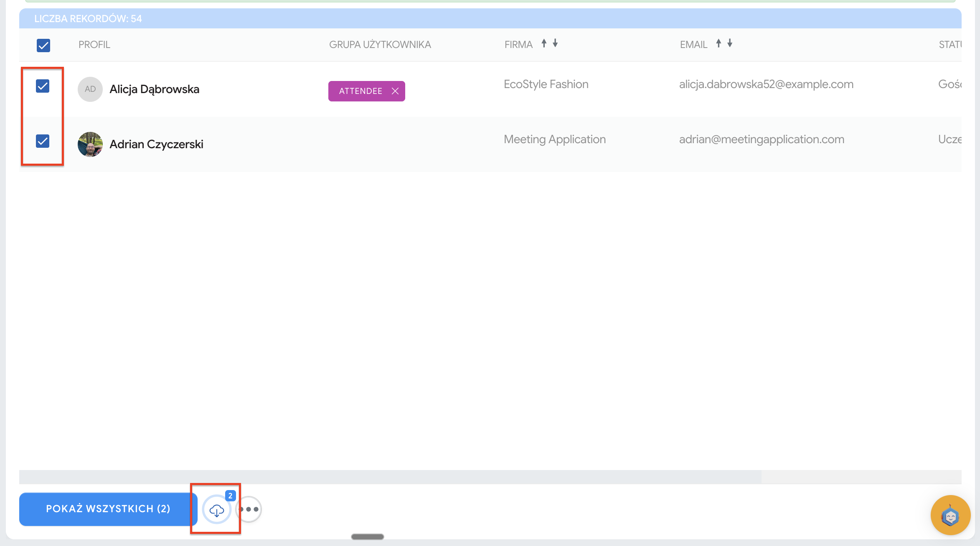980x546 pixels.
Task: Deselect Alicja Dąbrowska's row checkbox
Action: pos(43,86)
